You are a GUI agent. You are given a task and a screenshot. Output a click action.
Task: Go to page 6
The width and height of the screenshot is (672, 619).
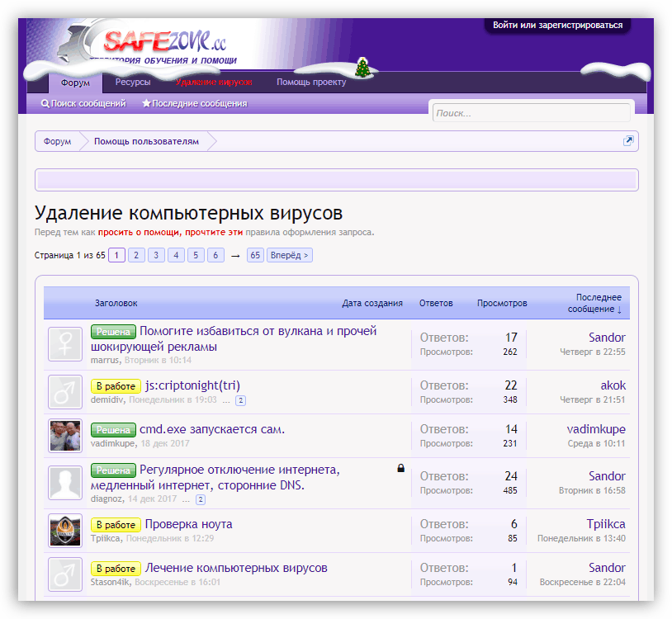[x=215, y=255]
